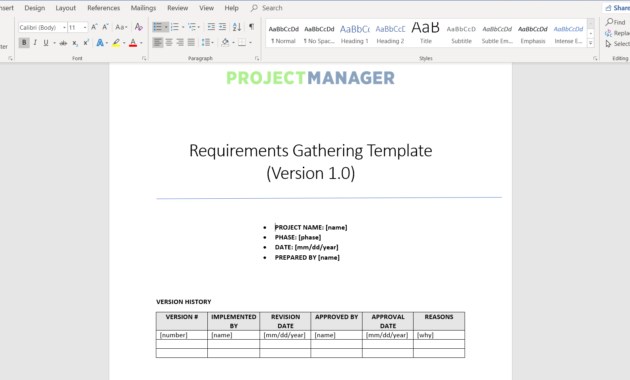The height and width of the screenshot is (380, 630).
Task: Click the numbered list icon
Action: click(175, 27)
